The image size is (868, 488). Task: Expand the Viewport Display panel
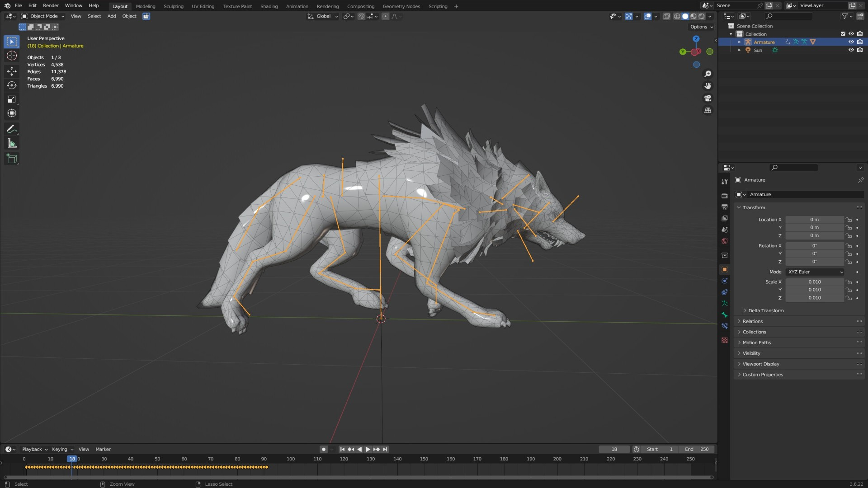(761, 364)
